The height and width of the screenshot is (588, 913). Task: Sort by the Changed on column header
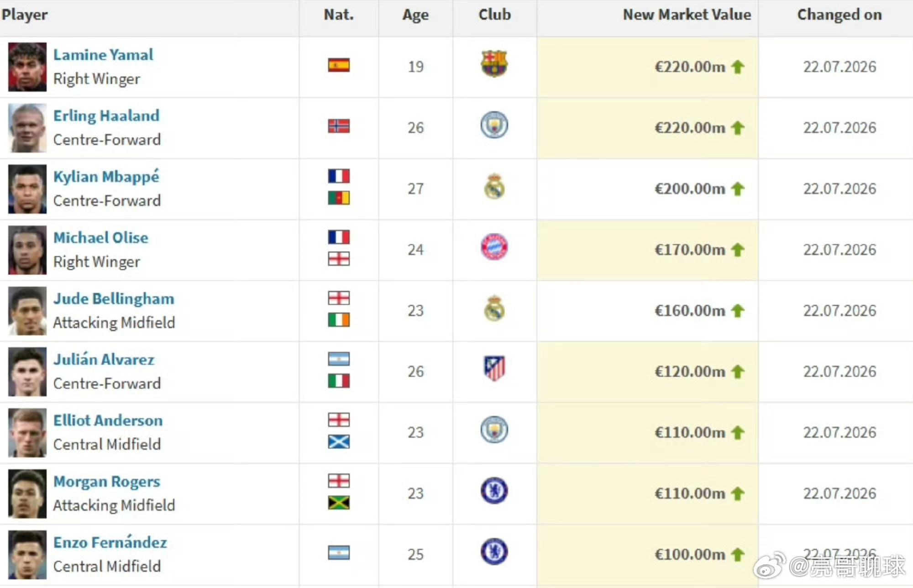click(x=840, y=15)
